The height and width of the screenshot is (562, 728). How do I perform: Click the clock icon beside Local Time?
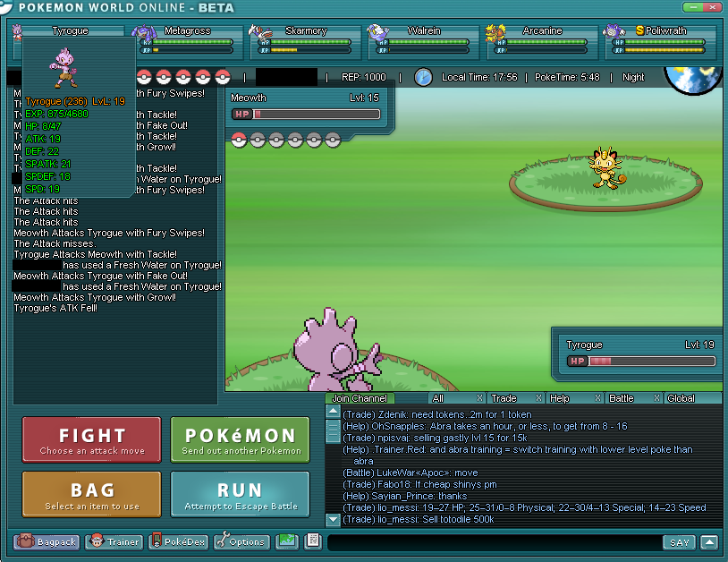click(423, 77)
